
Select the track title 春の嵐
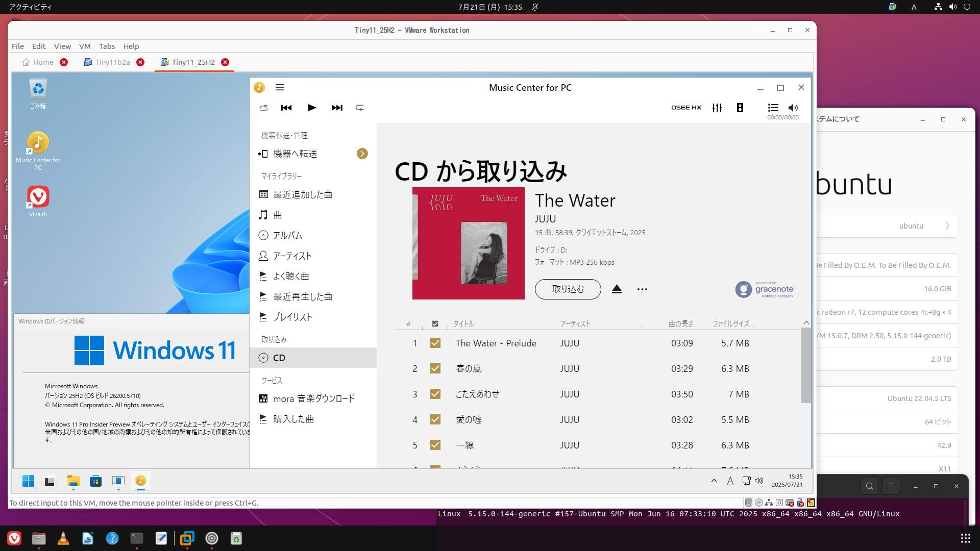tap(469, 368)
